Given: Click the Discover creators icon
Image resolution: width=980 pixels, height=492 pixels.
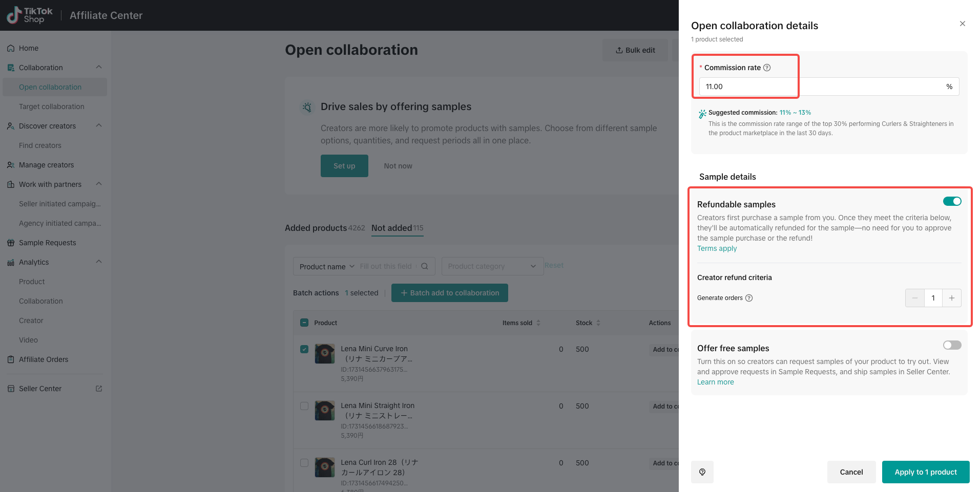Looking at the screenshot, I should coord(11,126).
